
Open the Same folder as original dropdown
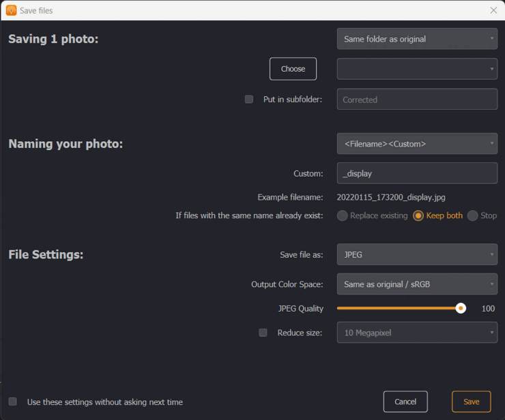point(417,39)
